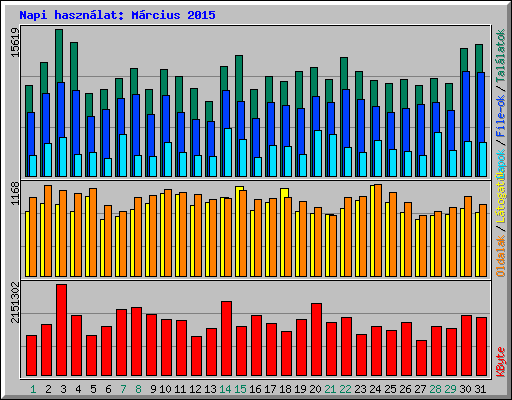Click day label 7 on the x-axis
This screenshot has width=512, height=400.
tap(123, 389)
